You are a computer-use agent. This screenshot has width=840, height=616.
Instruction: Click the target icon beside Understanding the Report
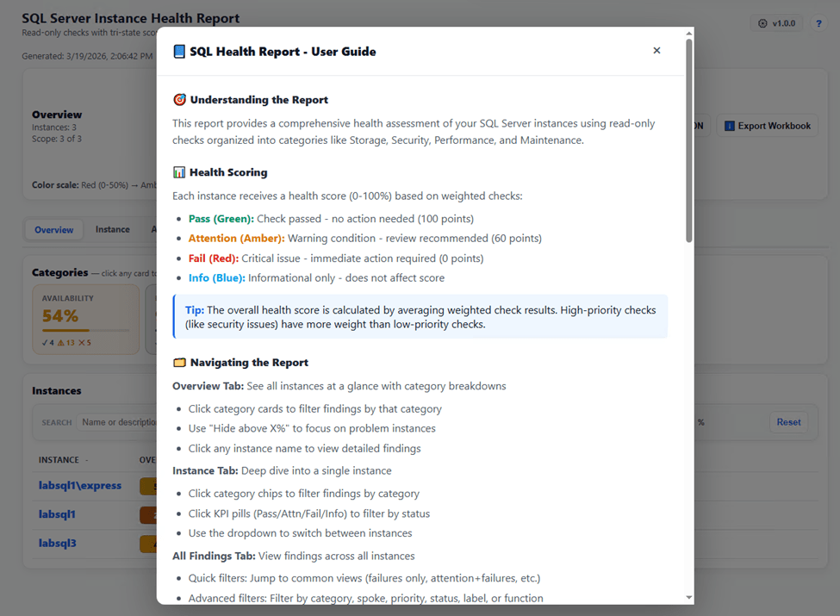[x=179, y=100]
